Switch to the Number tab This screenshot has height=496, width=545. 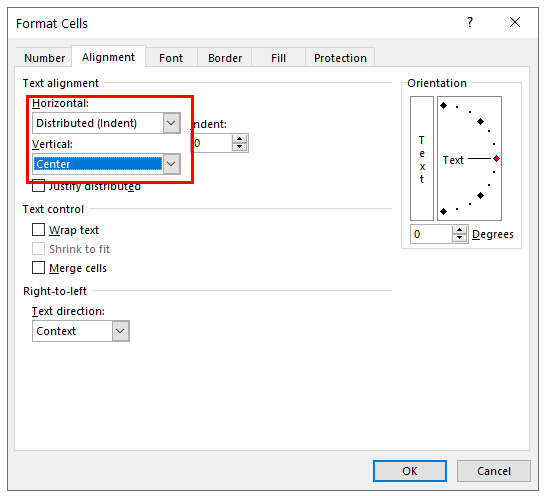(44, 58)
